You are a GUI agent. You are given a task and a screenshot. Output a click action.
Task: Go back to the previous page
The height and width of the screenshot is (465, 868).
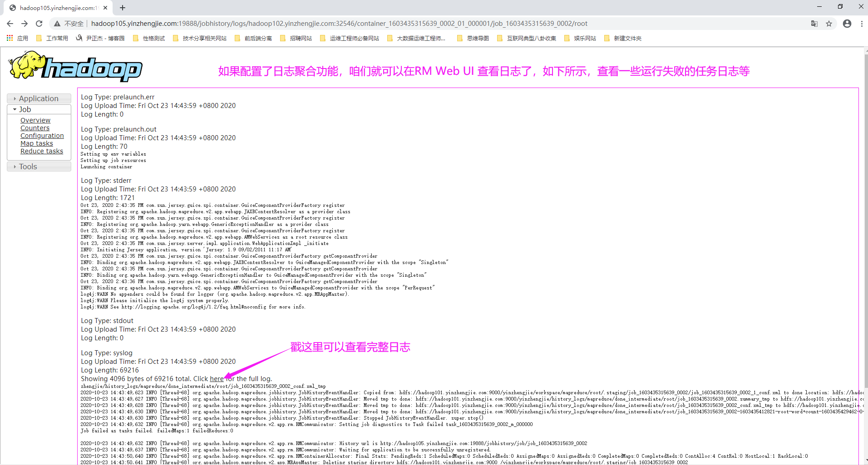pos(10,23)
